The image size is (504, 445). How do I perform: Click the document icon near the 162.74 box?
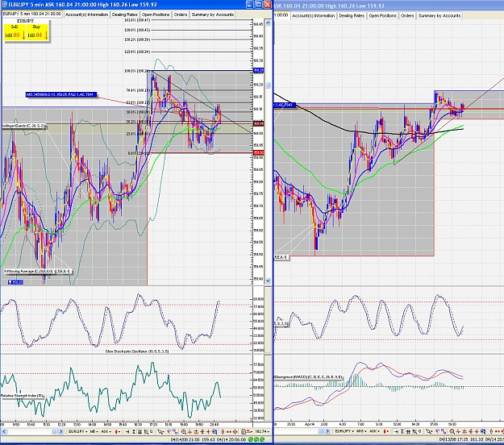point(244,431)
